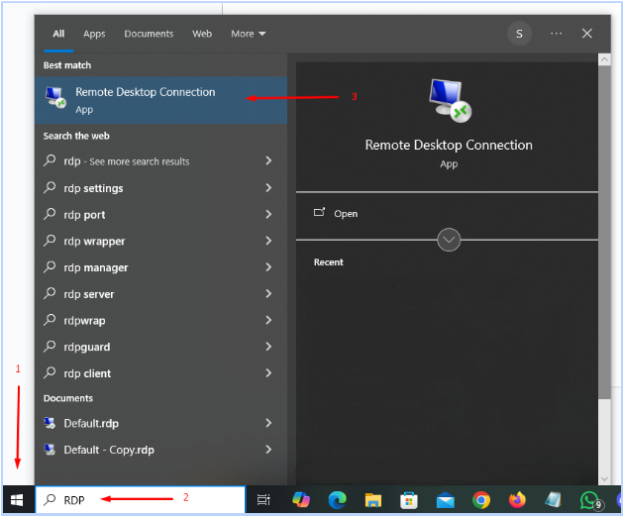Click the Task View taskbar icon
This screenshot has height=516, width=623.
click(263, 500)
